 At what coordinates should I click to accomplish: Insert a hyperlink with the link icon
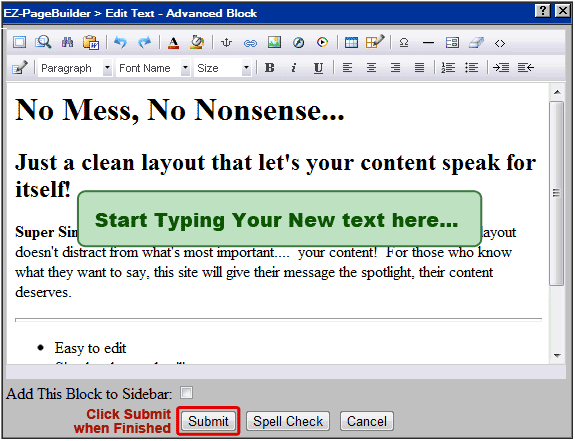point(250,43)
